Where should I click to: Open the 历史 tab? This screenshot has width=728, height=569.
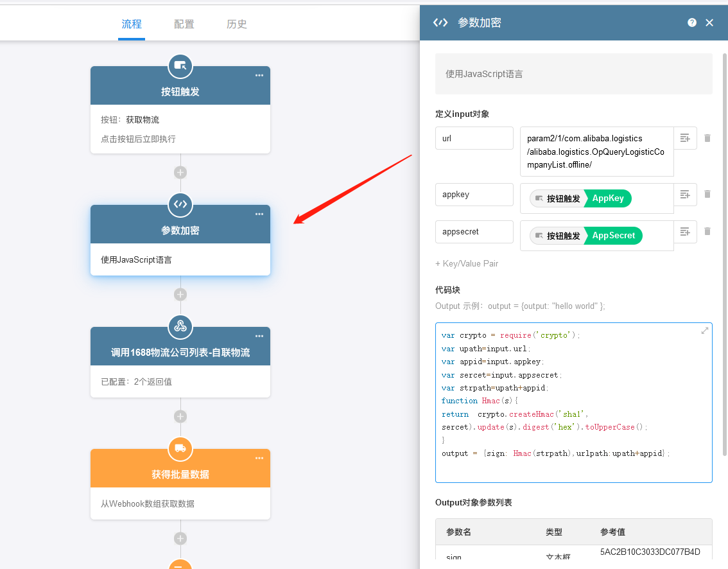point(236,24)
